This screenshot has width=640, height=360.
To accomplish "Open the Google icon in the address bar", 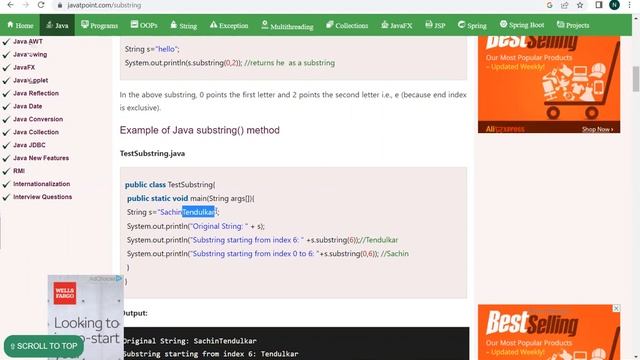I will tap(549, 5).
